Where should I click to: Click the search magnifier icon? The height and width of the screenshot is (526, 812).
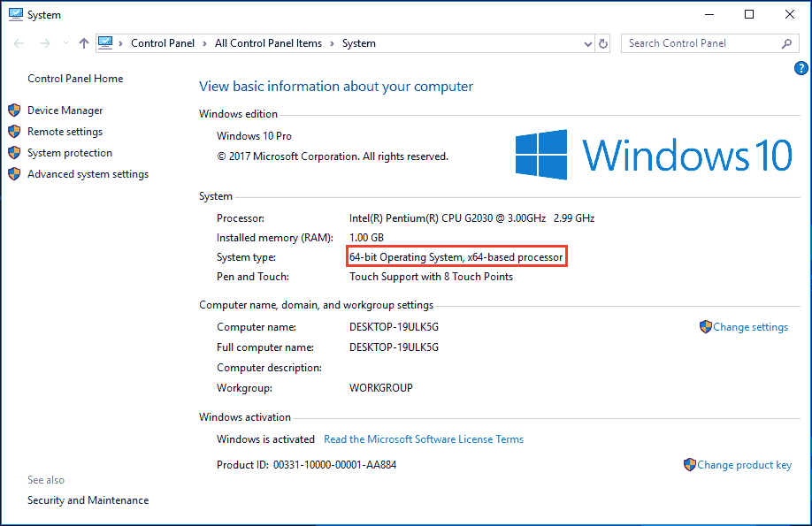pos(786,43)
